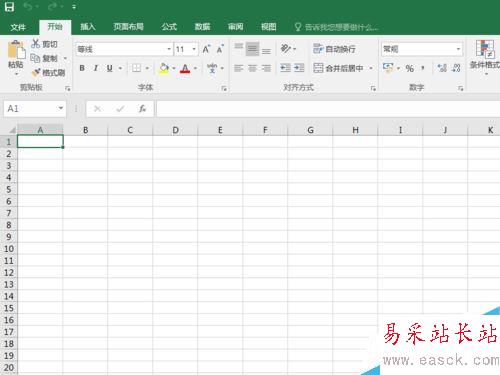Click the 剪切 cut button
Image resolution: width=500 pixels, height=375 pixels.
[44, 44]
